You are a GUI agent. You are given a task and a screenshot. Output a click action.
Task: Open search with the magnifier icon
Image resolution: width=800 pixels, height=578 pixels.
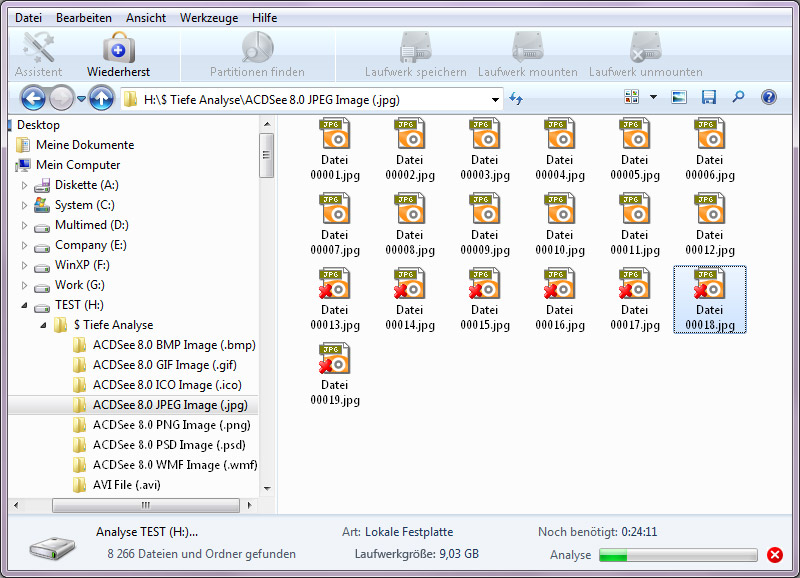click(x=738, y=98)
